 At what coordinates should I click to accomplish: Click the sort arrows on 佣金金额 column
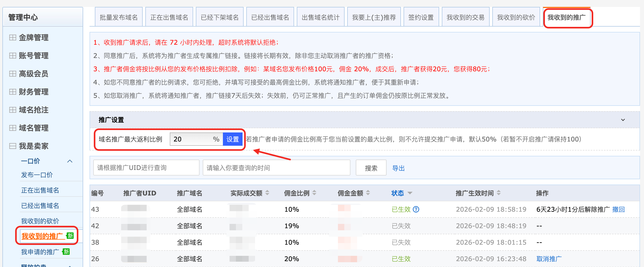[x=368, y=193]
